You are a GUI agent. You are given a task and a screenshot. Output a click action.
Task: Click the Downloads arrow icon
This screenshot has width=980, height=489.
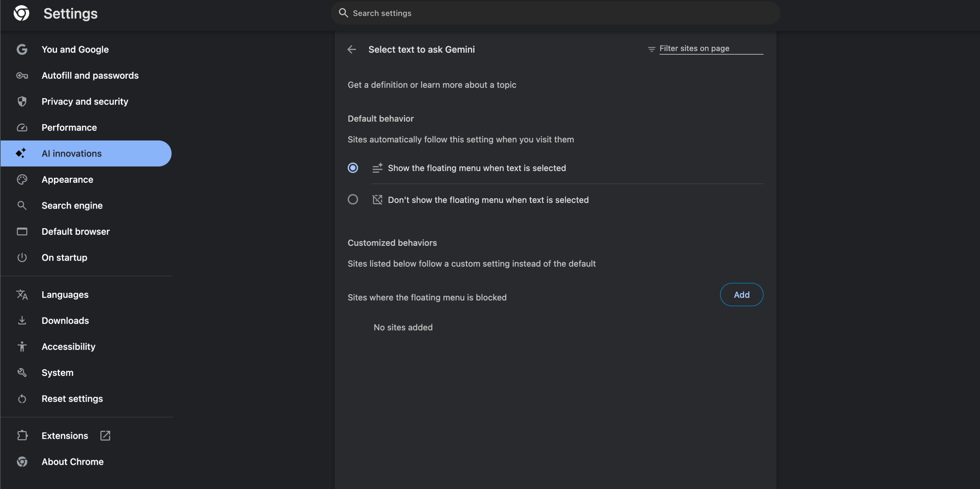coord(22,320)
